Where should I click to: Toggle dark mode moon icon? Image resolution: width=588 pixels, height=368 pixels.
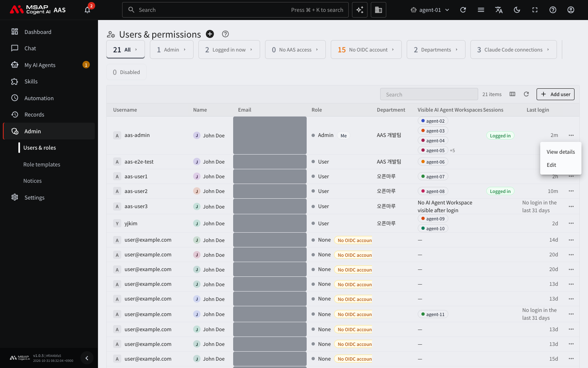point(517,10)
